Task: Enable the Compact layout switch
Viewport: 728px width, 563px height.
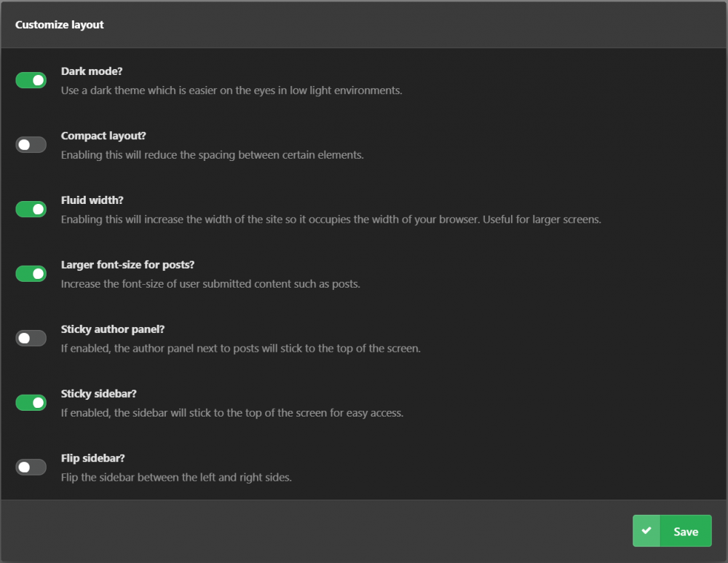Action: pos(31,145)
